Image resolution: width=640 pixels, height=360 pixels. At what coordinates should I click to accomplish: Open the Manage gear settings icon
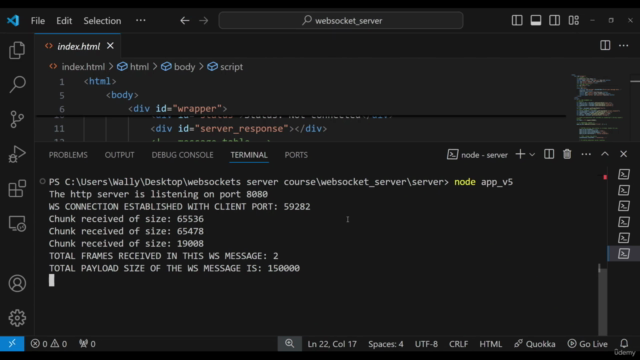click(x=17, y=318)
